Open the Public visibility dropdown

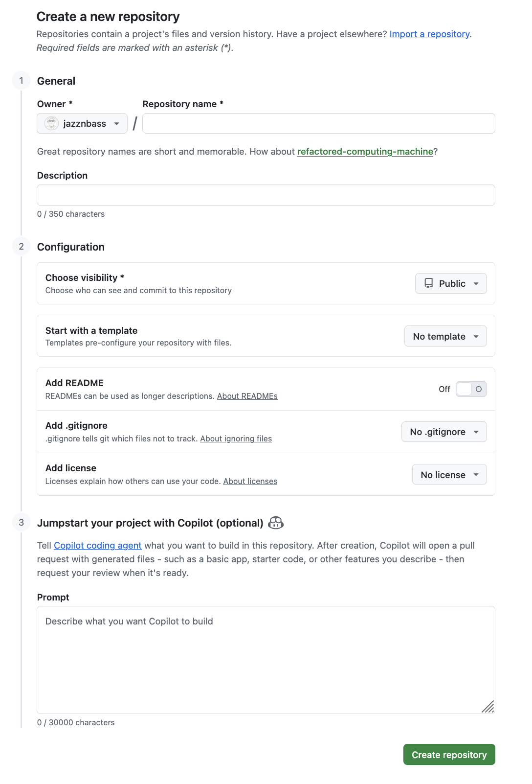click(451, 283)
